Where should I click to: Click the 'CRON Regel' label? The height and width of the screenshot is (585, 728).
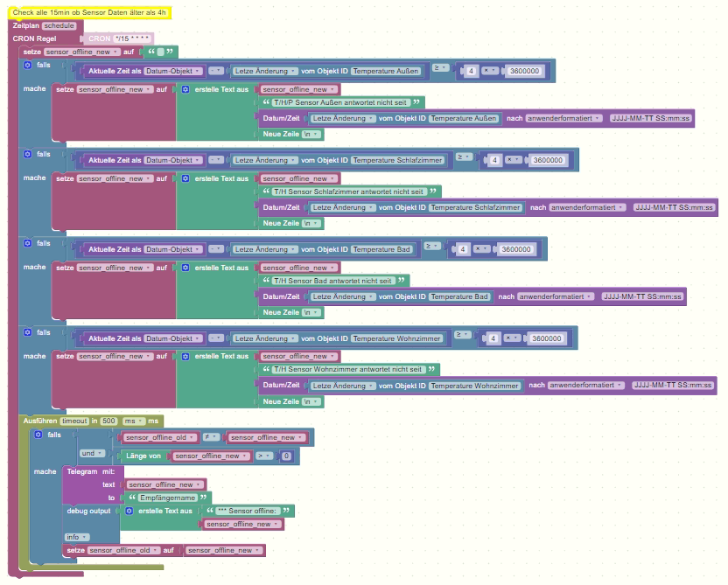(x=34, y=38)
